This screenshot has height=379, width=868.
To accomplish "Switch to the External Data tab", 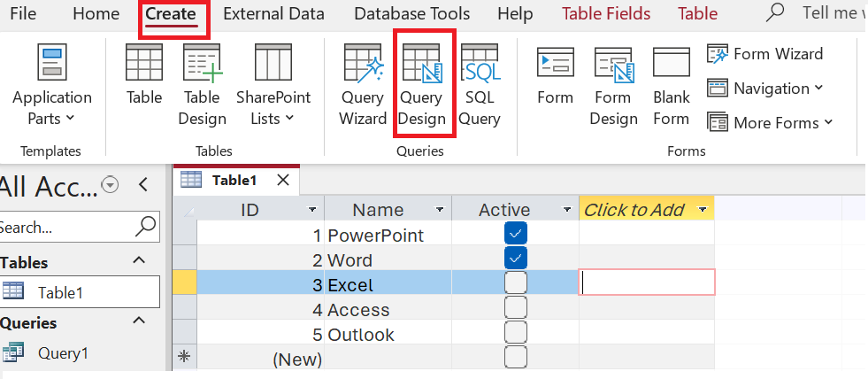I will [x=274, y=13].
